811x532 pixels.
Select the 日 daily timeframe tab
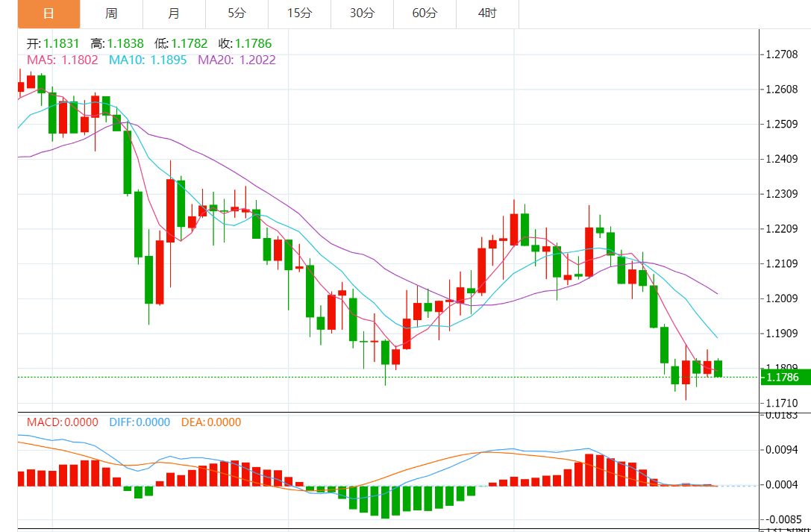(48, 14)
